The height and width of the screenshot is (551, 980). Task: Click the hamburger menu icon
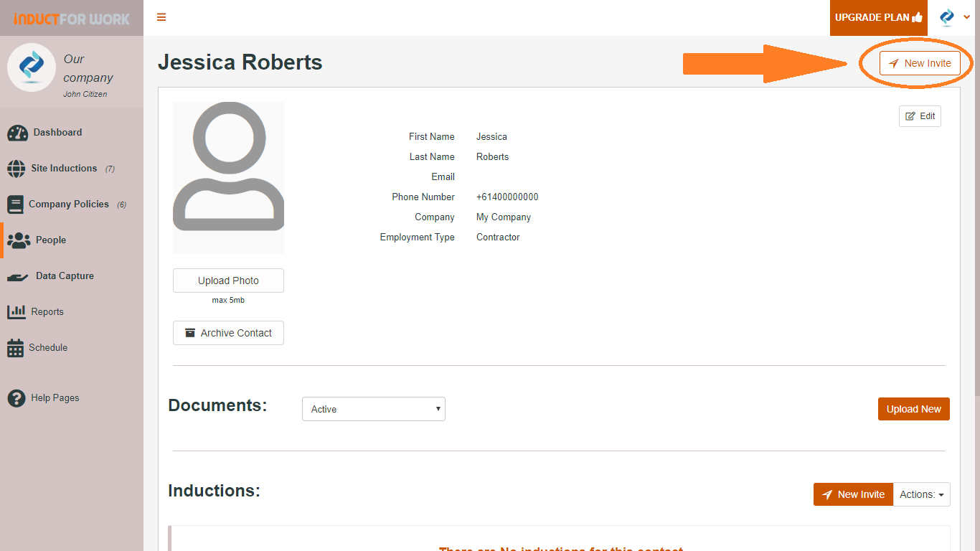161,17
